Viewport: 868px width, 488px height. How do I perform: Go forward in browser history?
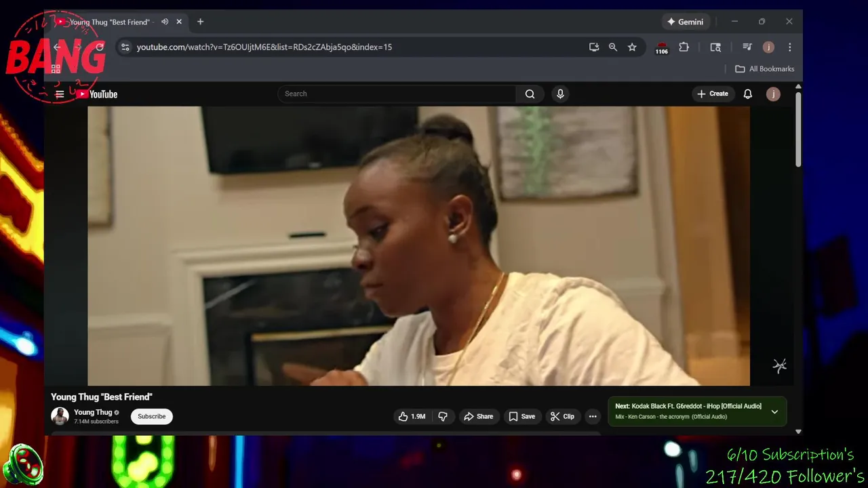[x=78, y=47]
